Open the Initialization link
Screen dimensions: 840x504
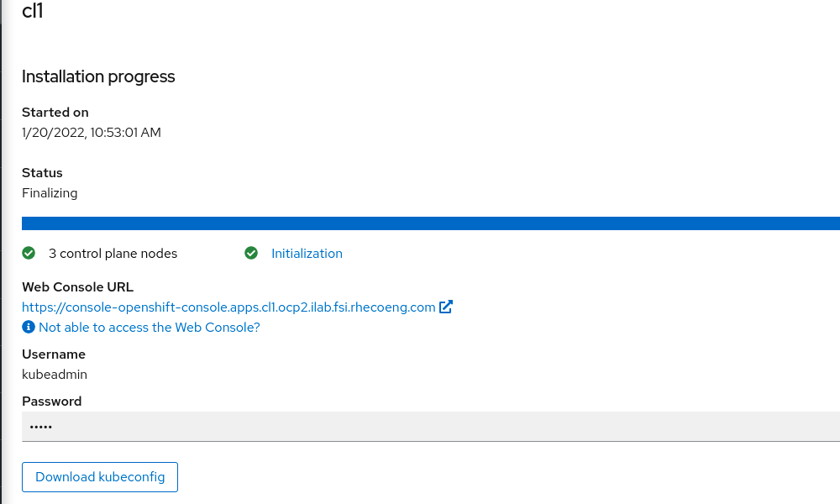[307, 254]
